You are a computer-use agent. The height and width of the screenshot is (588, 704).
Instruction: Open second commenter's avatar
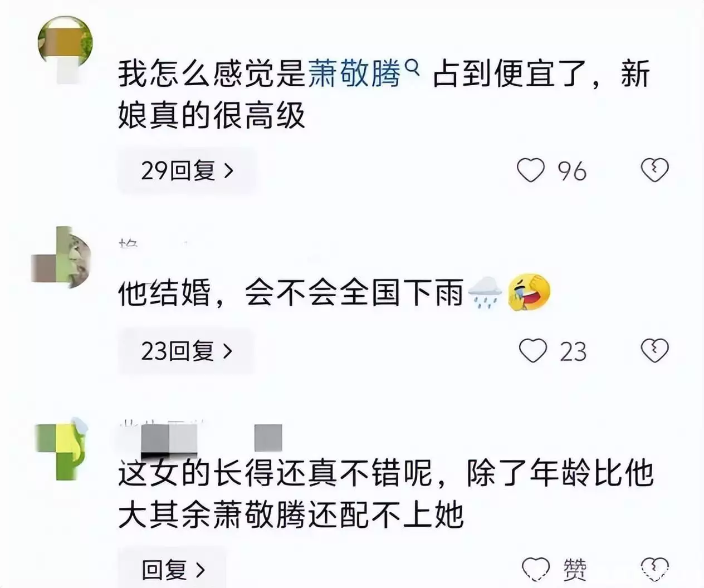61,257
